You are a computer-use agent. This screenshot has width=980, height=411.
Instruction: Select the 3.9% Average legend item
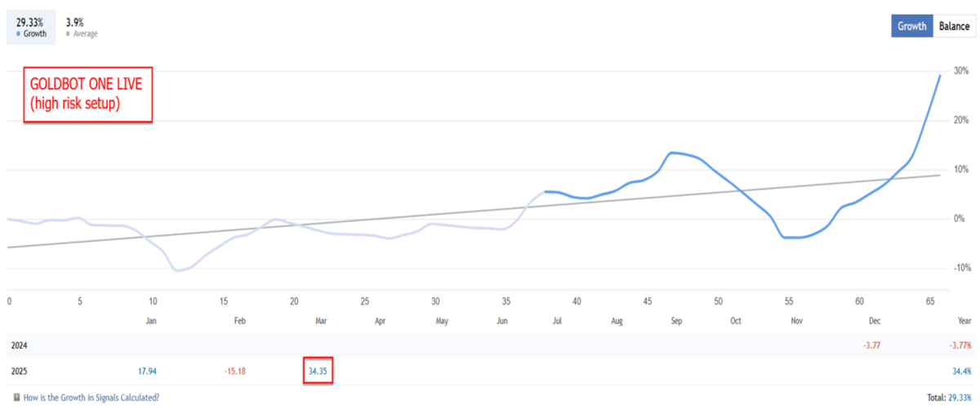[x=81, y=26]
